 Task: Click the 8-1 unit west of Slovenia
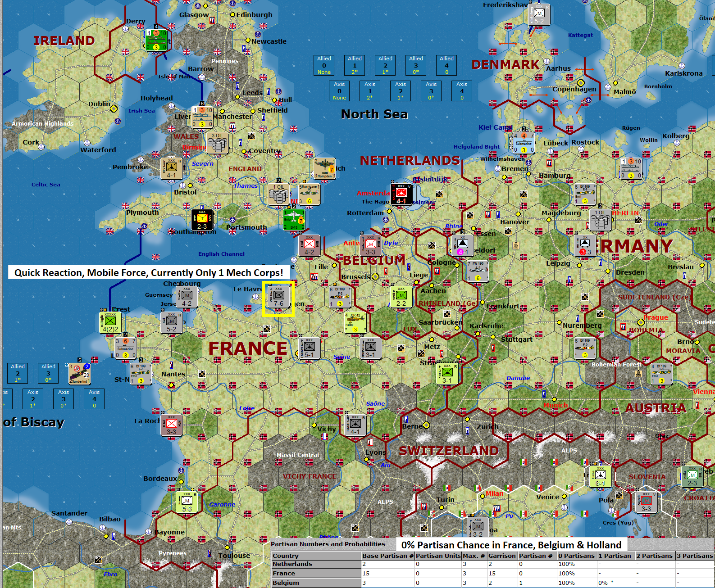[x=601, y=476]
